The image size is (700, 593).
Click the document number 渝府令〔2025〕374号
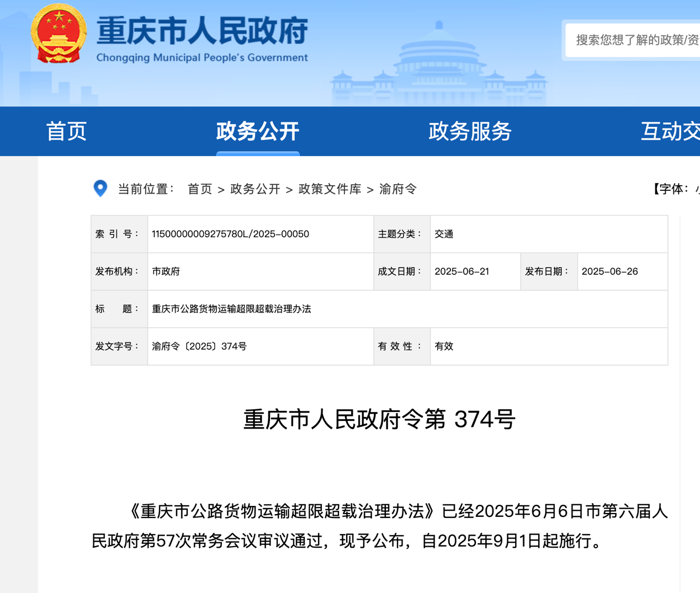199,346
